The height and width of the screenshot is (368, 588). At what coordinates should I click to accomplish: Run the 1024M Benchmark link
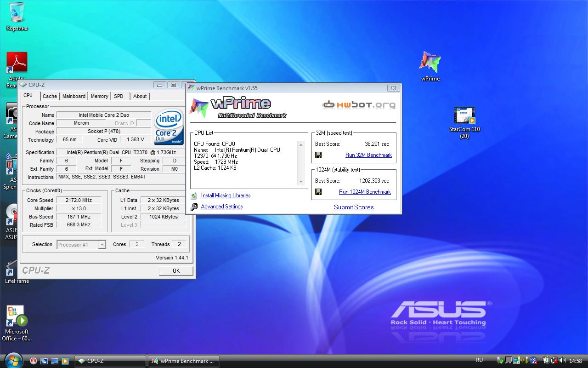click(365, 192)
